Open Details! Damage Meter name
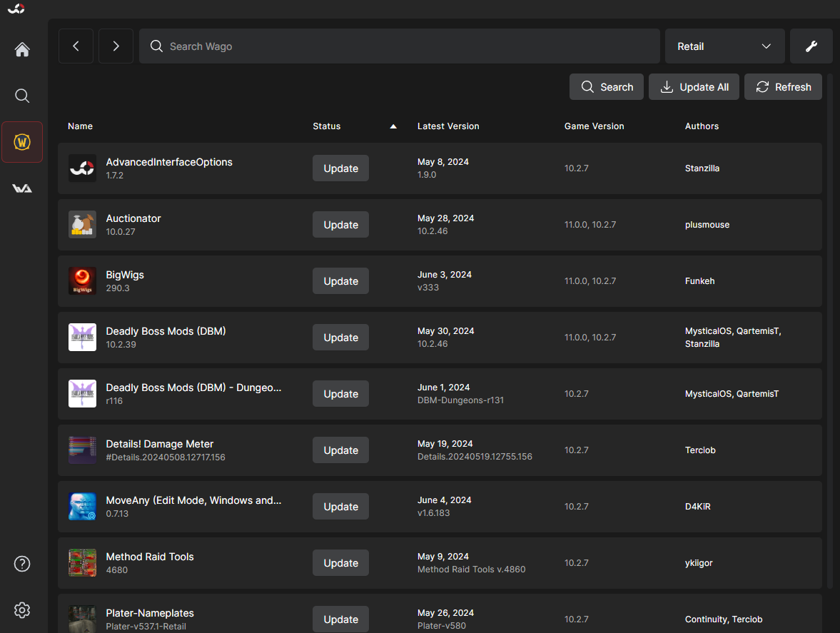 (x=160, y=444)
